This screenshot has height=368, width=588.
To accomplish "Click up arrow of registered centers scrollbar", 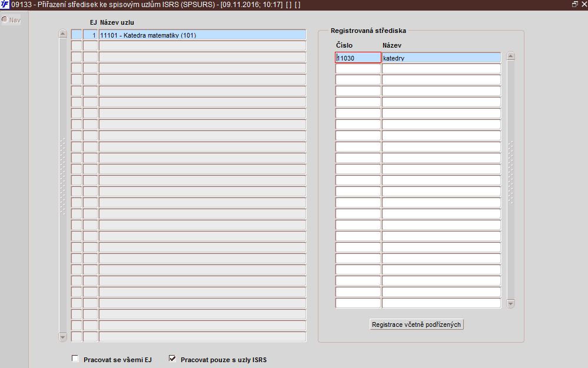I will tap(510, 56).
